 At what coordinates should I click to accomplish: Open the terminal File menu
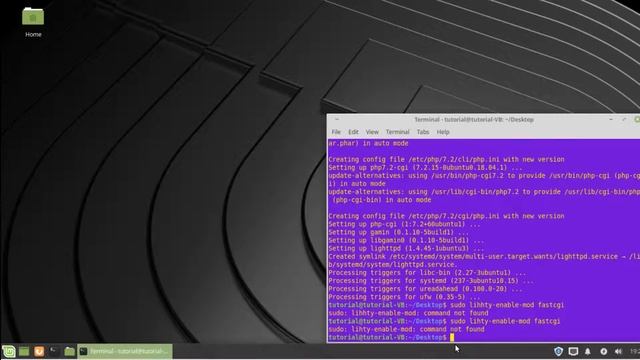336,132
